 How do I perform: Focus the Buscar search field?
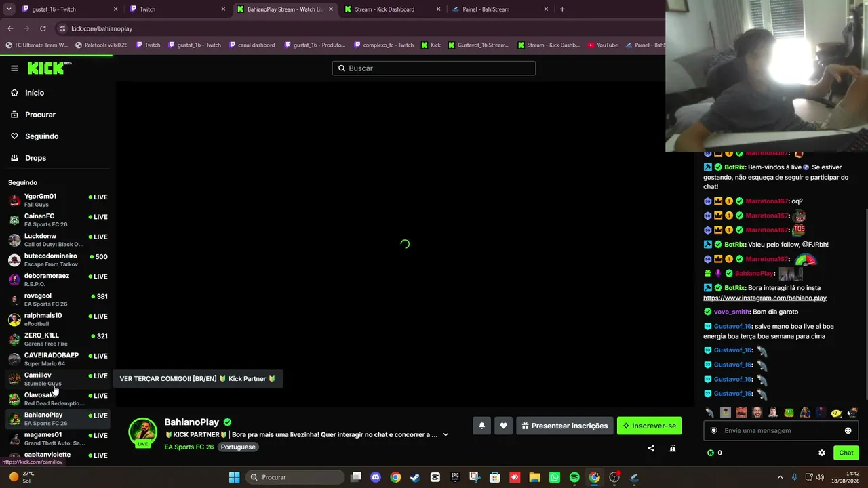click(434, 68)
